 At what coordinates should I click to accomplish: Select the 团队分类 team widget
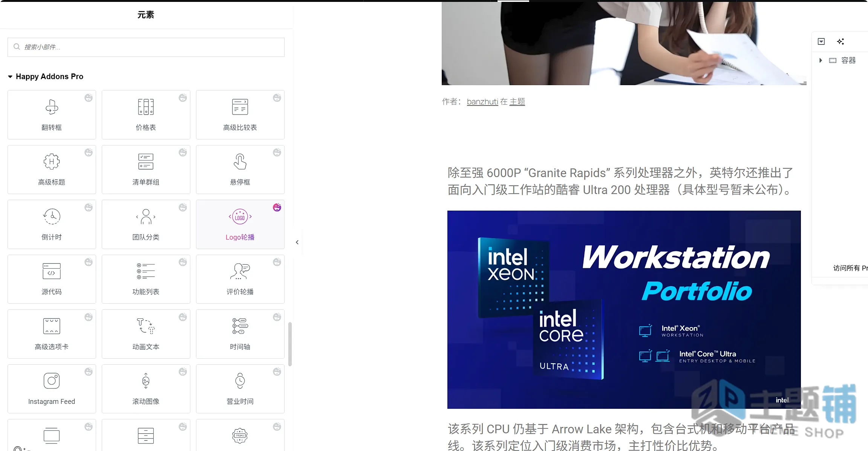point(146,224)
